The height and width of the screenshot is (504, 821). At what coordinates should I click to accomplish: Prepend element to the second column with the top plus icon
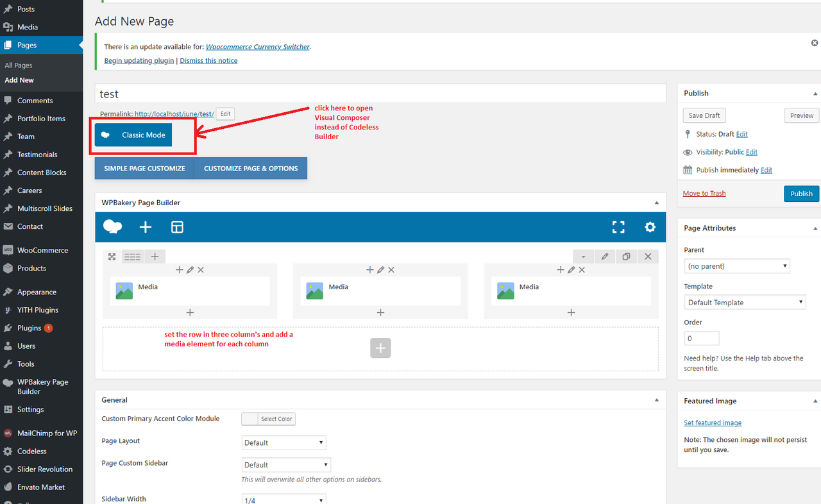point(370,270)
